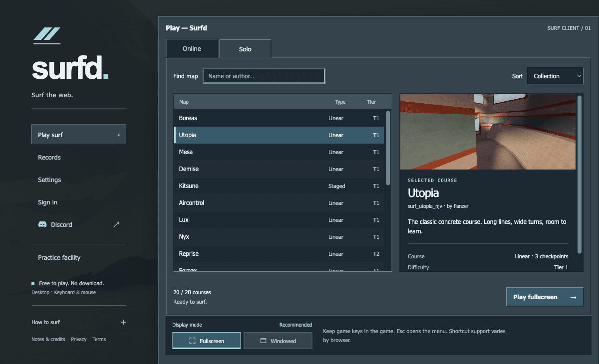Click the Discord external link arrow

coord(116,224)
